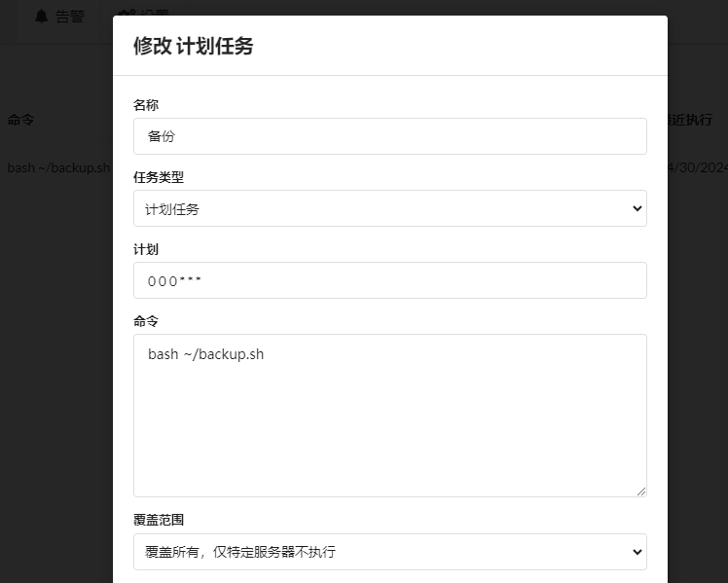Click the 最近执行 column header

tap(698, 120)
